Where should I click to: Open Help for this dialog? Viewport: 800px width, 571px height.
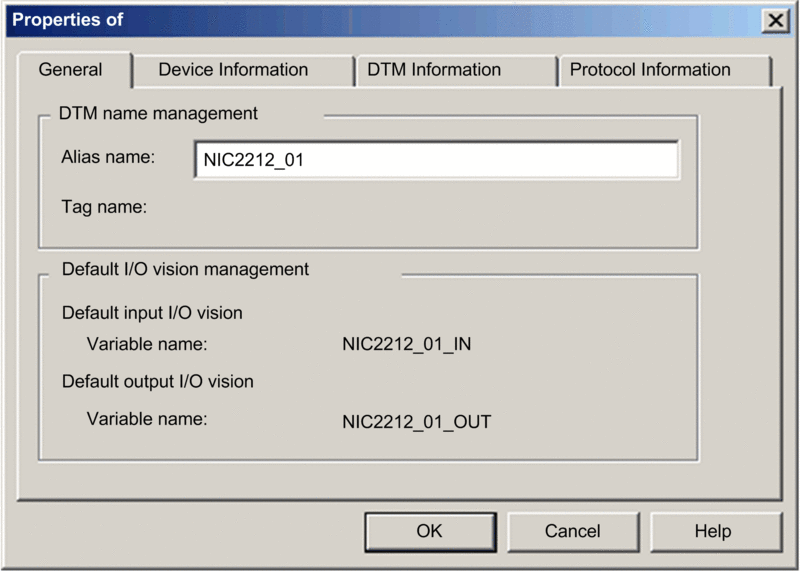pyautogui.click(x=712, y=531)
